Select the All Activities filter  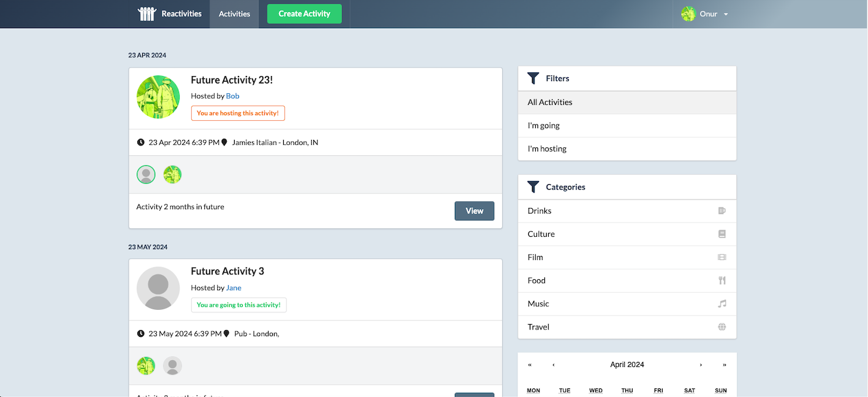click(x=626, y=102)
